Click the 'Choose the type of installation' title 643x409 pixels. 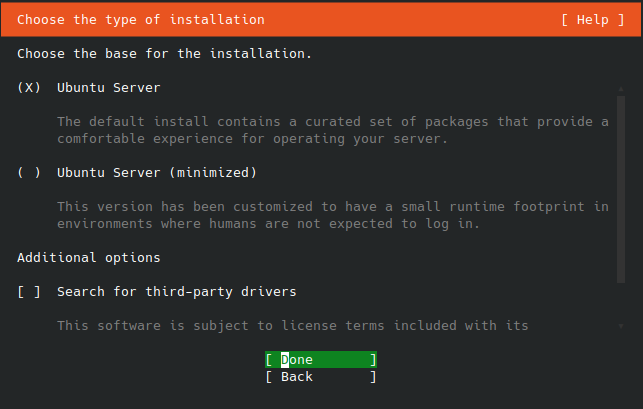coord(141,20)
